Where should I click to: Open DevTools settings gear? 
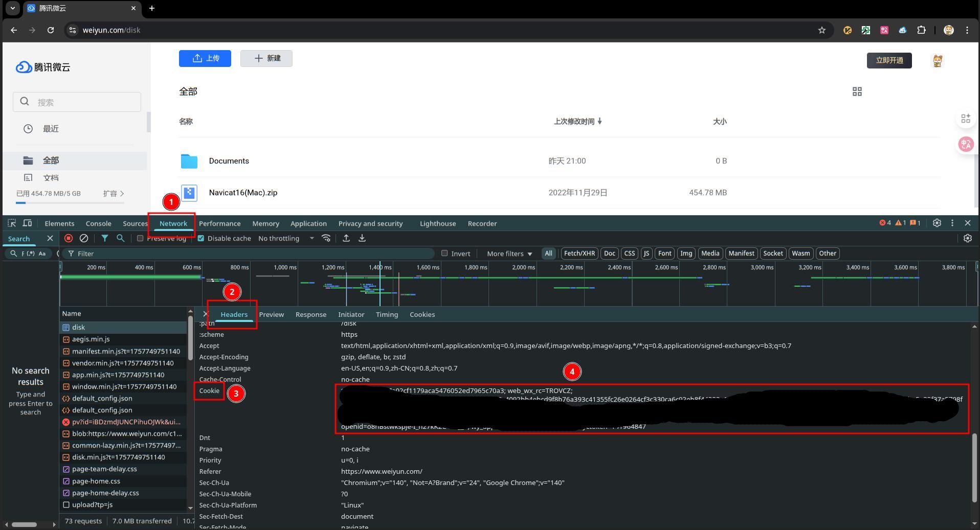(x=937, y=223)
